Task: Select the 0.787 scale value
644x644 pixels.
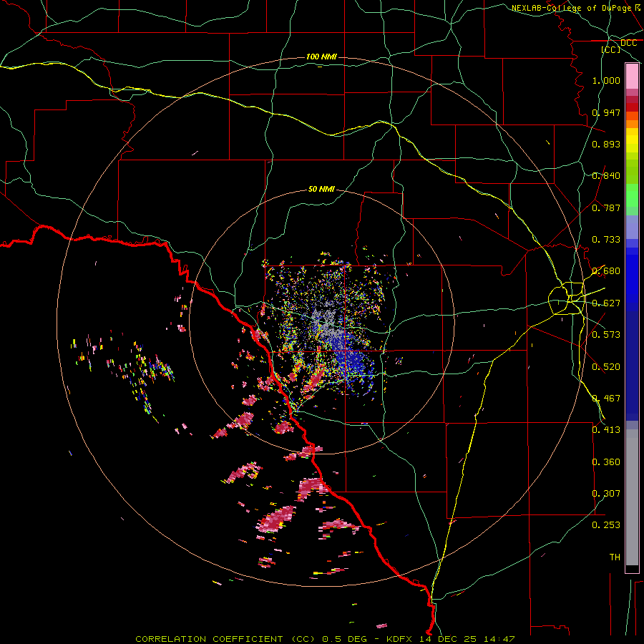Action: pyautogui.click(x=606, y=208)
